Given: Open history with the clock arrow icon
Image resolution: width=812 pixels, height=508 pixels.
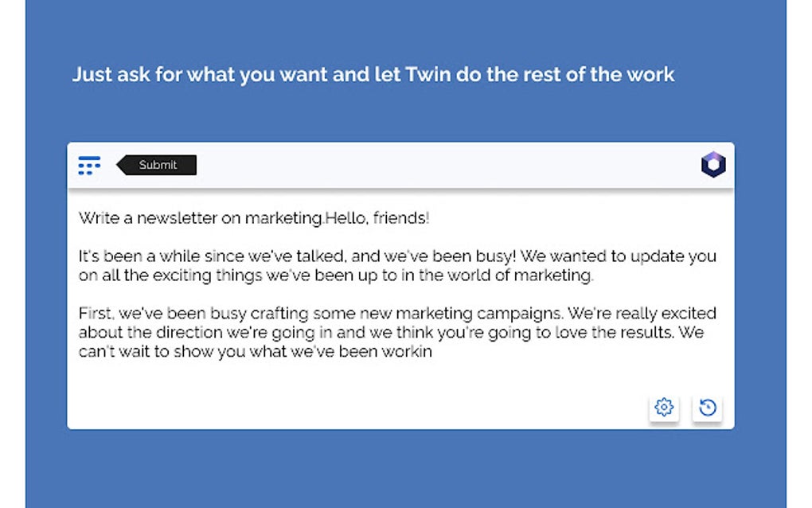Looking at the screenshot, I should 707,408.
